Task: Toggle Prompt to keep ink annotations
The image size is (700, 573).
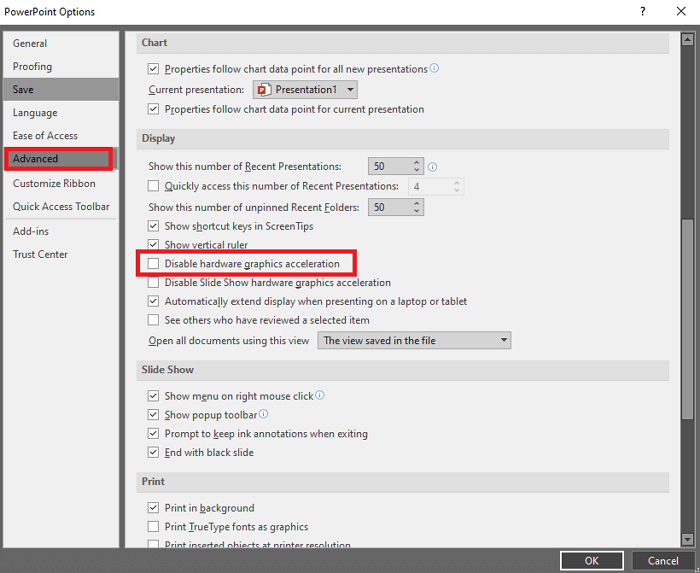Action: (153, 433)
